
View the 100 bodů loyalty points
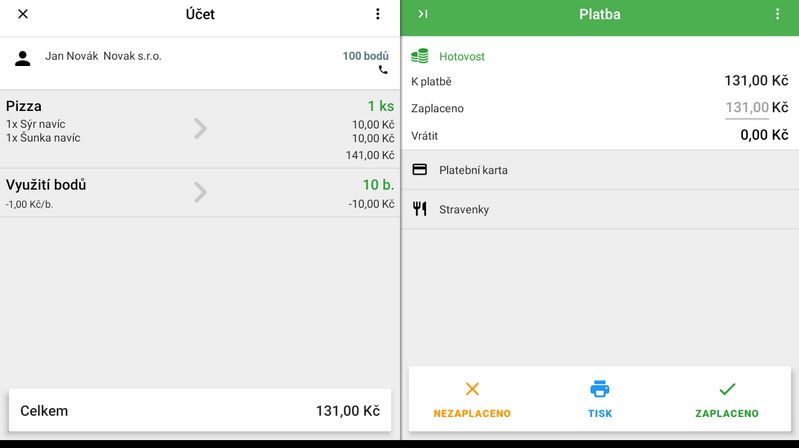(365, 56)
